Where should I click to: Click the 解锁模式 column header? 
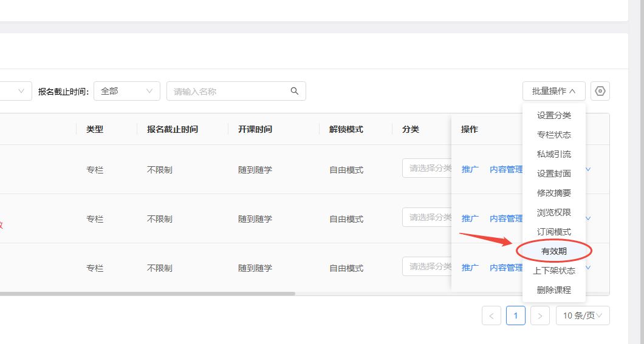coord(346,129)
